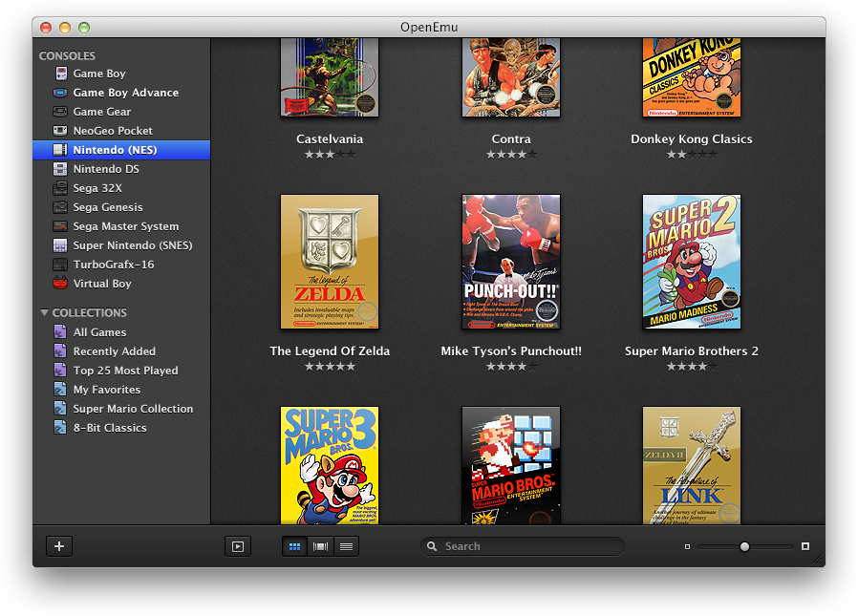Click the Sega Master System icon
This screenshot has width=858, height=616.
[x=60, y=226]
